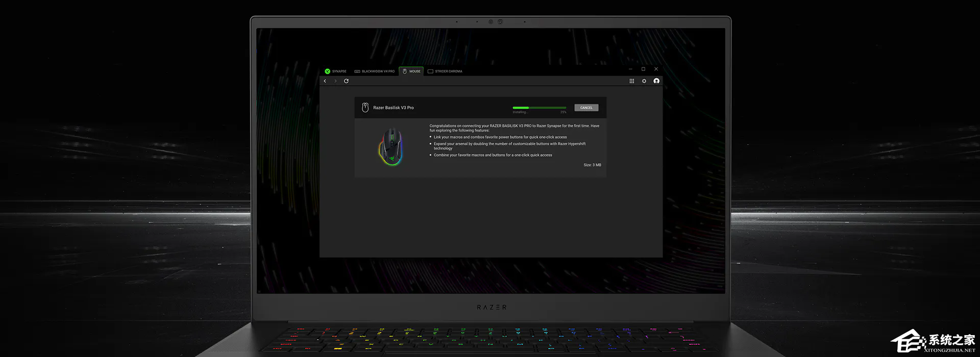
Task: Open the user account profile icon
Action: [x=656, y=81]
